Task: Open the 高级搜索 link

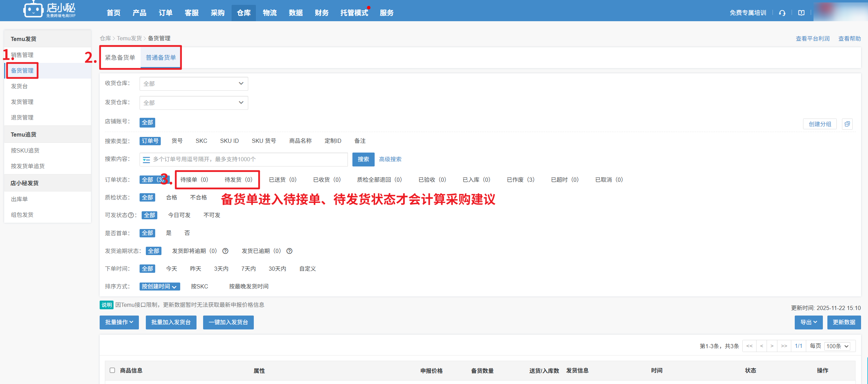Action: coord(390,159)
